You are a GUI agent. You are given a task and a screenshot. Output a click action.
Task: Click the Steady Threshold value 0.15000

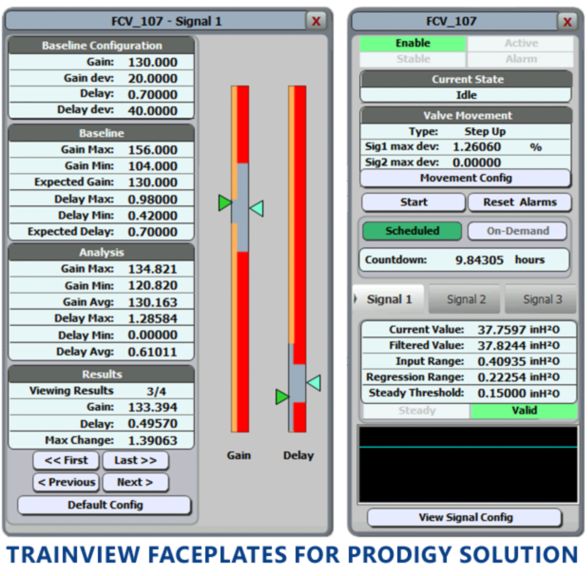point(502,393)
